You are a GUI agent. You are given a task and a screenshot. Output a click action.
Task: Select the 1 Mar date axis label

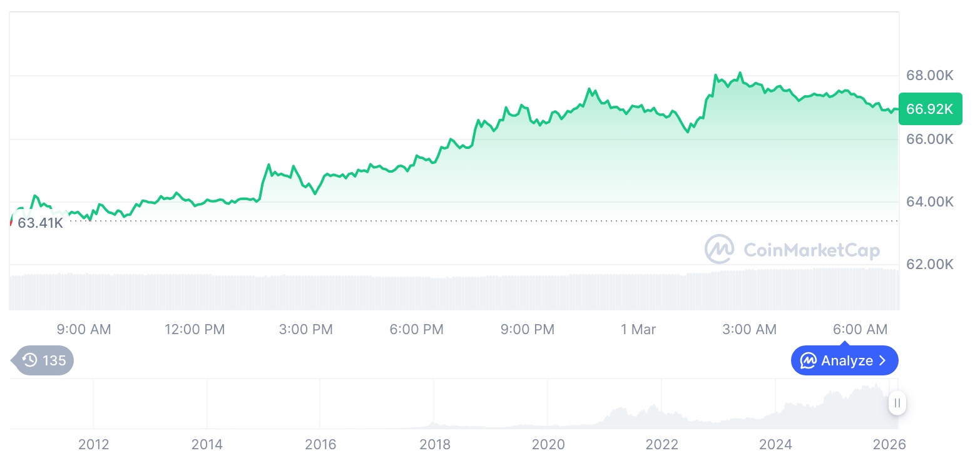coord(638,329)
